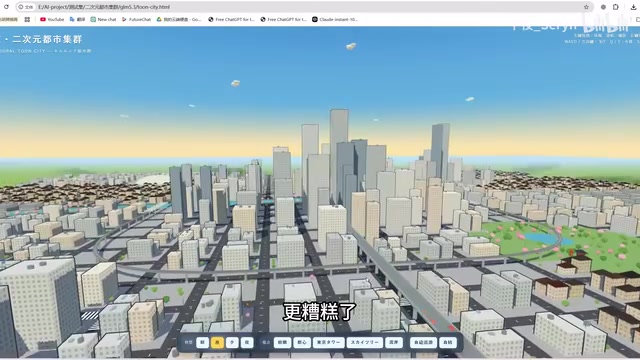Jump to the 東京タワー viewpoint
This screenshot has height=360, width=640.
[x=329, y=342]
